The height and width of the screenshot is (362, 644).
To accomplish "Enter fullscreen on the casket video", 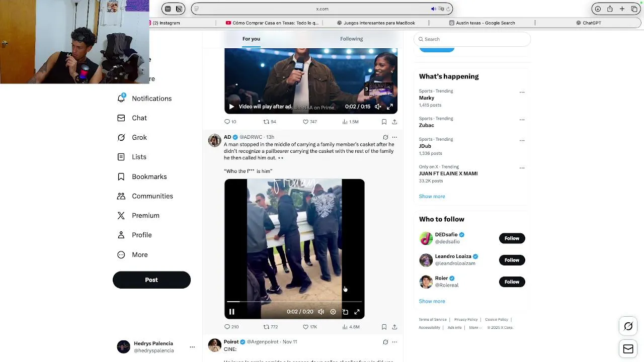I will click(x=357, y=312).
